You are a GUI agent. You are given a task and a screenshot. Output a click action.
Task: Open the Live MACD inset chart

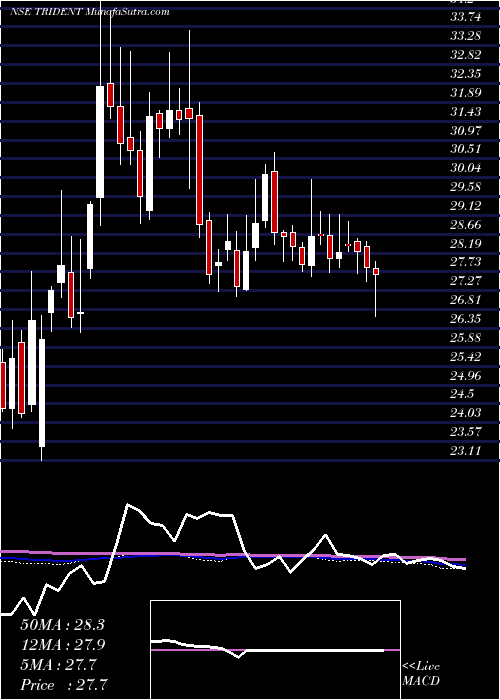[275, 650]
